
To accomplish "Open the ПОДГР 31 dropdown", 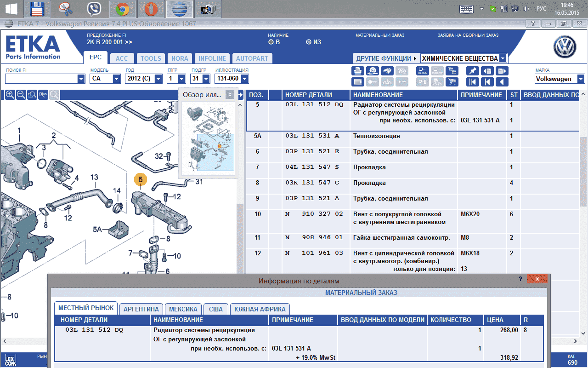I will point(206,79).
